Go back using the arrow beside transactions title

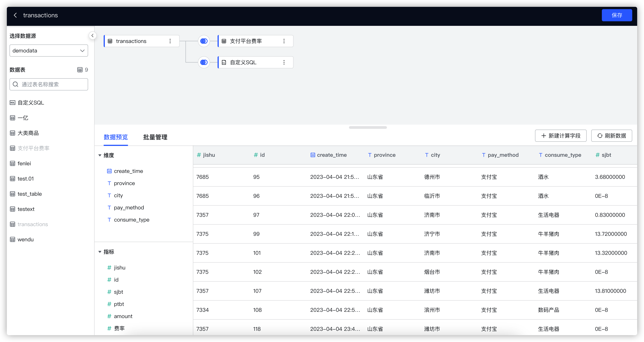[15, 15]
